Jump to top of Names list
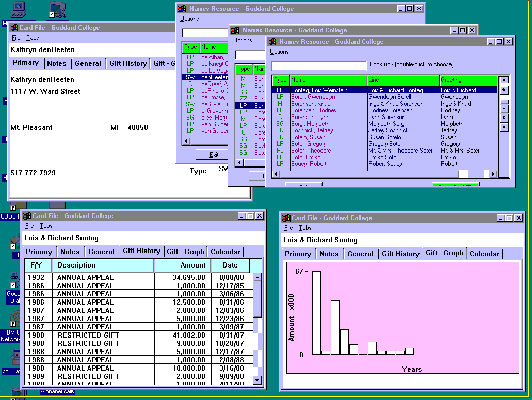The height and width of the screenshot is (400, 532). [504, 81]
